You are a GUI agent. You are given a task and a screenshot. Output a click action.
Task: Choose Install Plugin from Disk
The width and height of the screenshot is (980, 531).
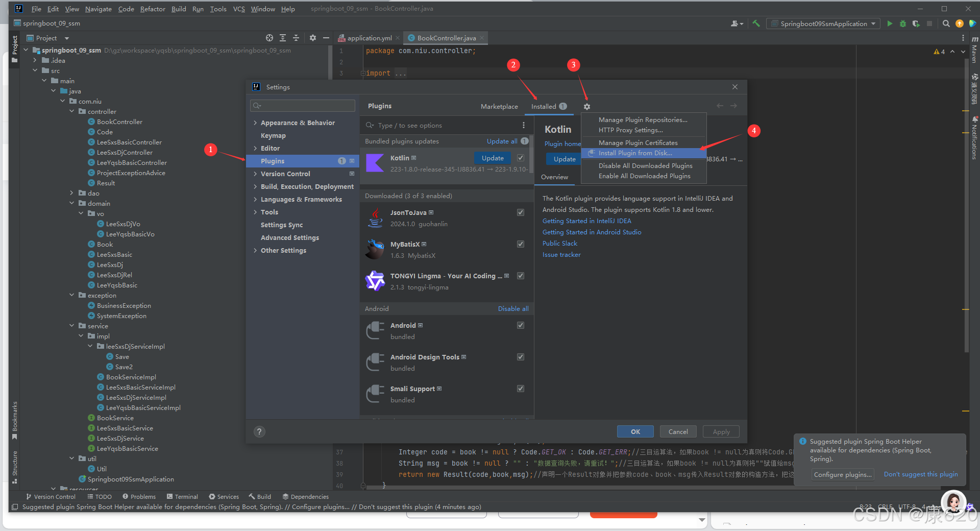click(644, 153)
